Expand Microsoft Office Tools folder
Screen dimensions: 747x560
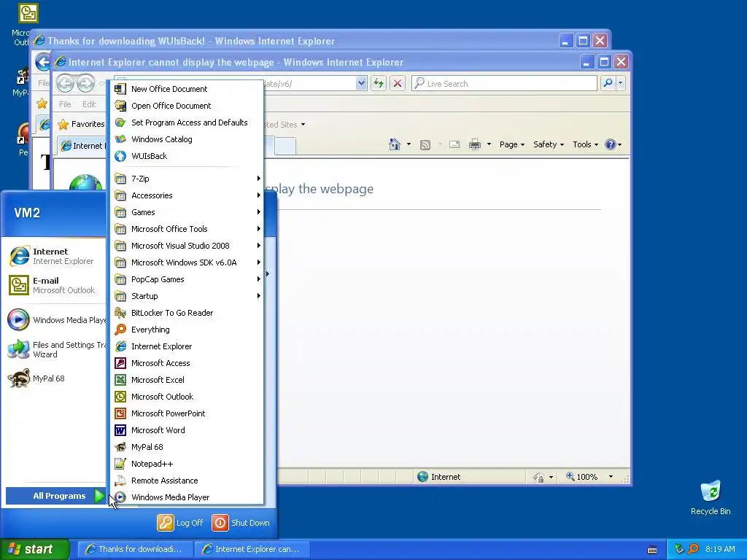point(186,229)
